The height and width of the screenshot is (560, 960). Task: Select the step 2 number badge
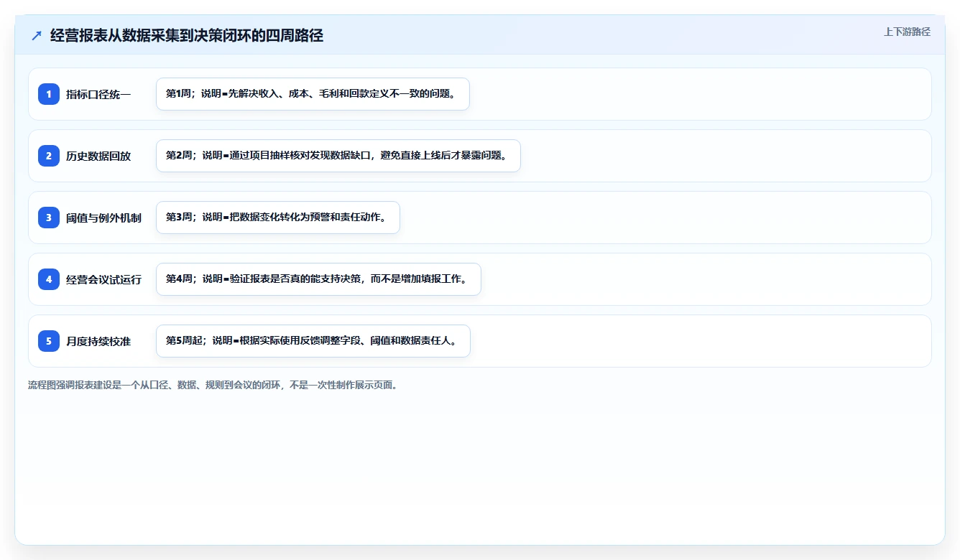coord(49,156)
